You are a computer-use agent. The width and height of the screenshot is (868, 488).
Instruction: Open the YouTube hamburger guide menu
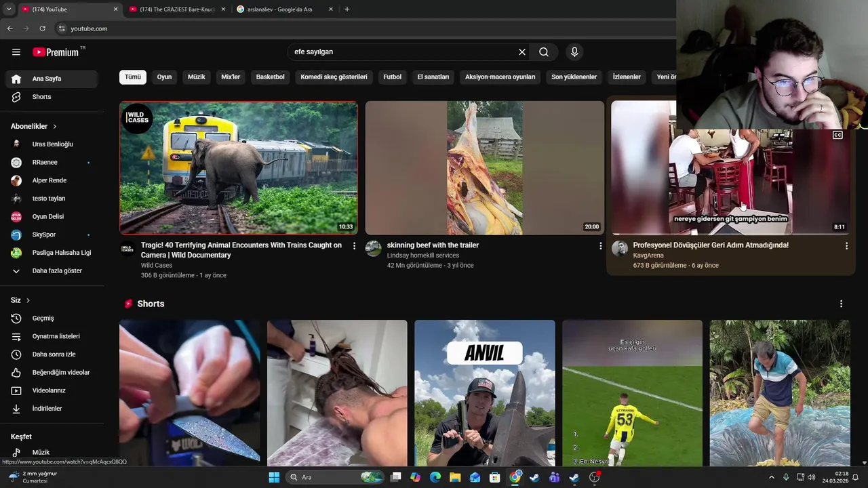16,52
